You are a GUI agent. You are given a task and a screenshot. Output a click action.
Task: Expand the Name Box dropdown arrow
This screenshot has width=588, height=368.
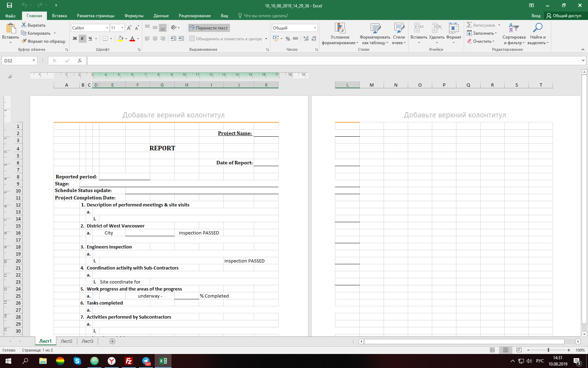pos(34,61)
